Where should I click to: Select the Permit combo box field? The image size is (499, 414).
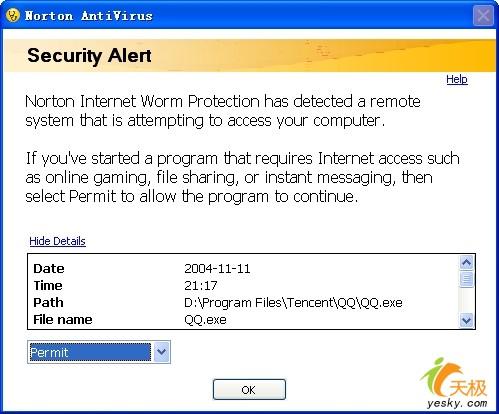99,352
